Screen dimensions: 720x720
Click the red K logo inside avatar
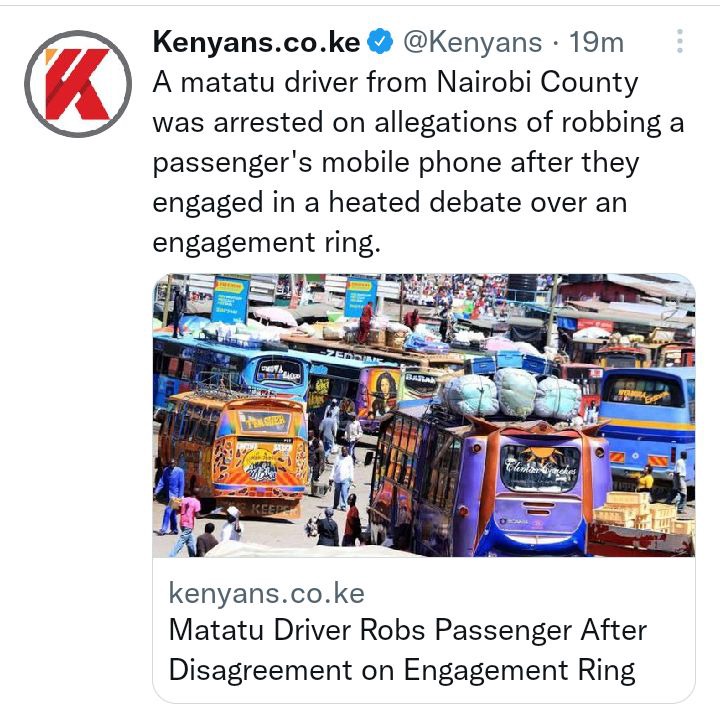(x=77, y=84)
